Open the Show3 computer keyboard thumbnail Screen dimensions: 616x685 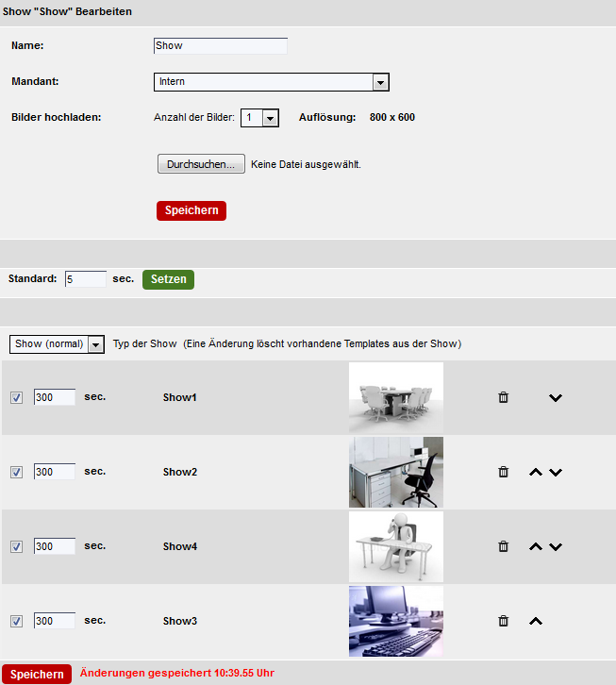click(x=396, y=621)
